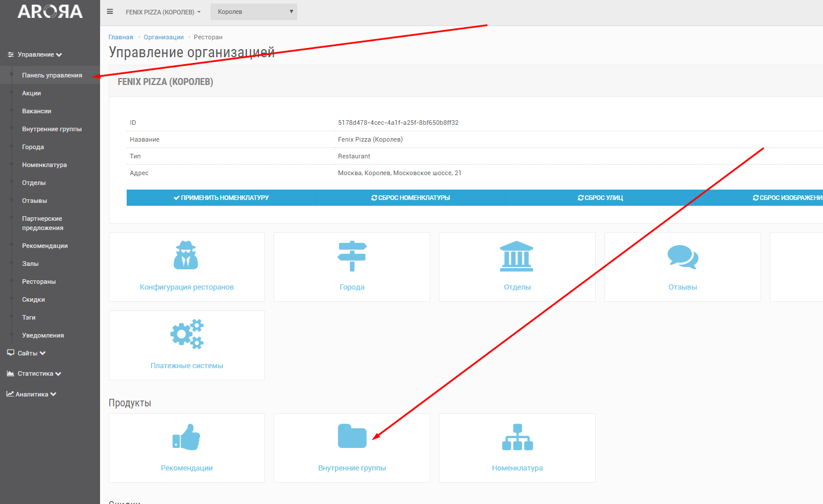
Task: Select Города in sidebar menu
Action: pyautogui.click(x=33, y=147)
